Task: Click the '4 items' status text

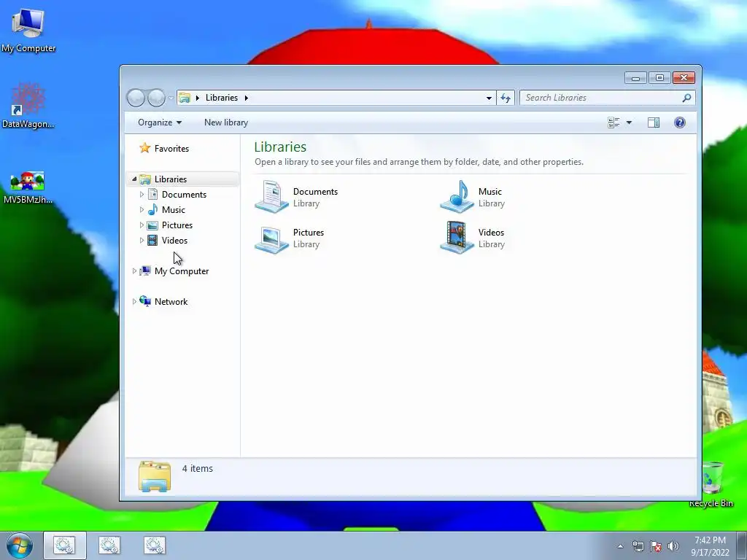Action: click(x=197, y=469)
